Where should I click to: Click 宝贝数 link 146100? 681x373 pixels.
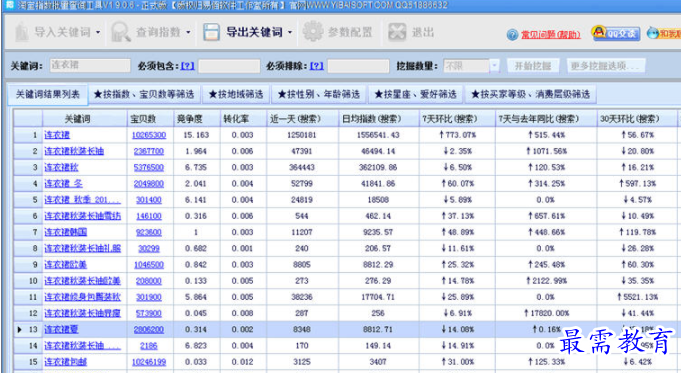click(149, 216)
